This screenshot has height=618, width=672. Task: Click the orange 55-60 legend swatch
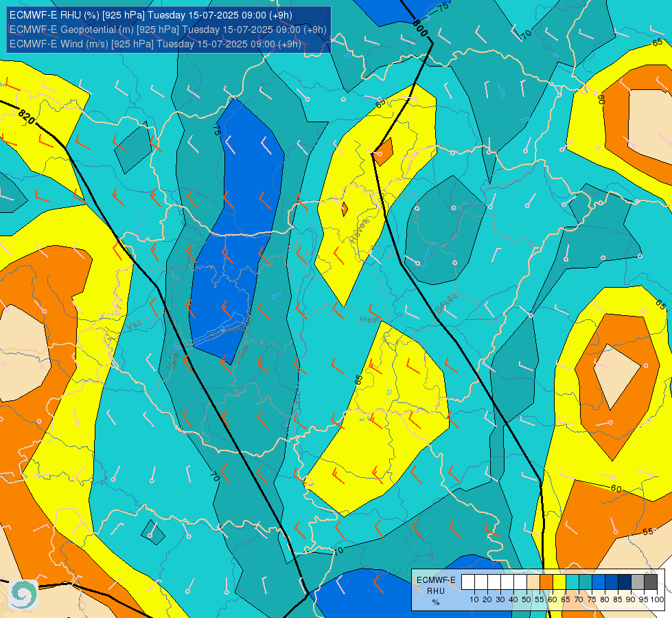pyautogui.click(x=546, y=582)
